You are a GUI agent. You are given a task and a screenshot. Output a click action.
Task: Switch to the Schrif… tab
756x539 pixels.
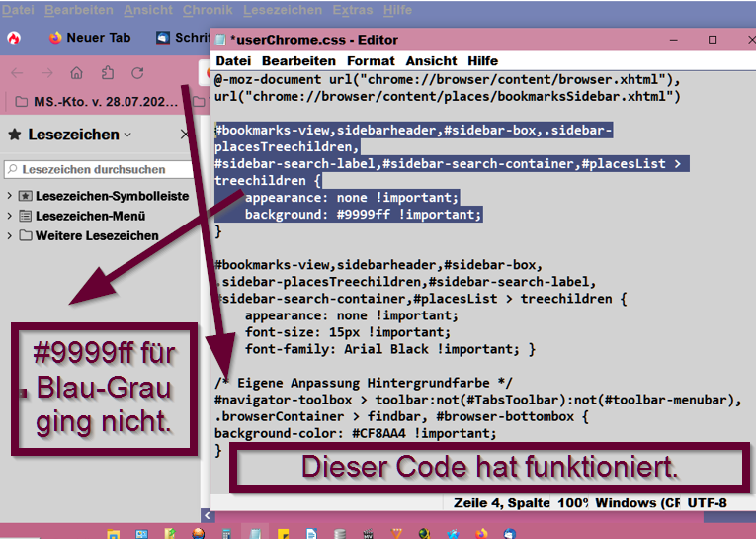[182, 38]
